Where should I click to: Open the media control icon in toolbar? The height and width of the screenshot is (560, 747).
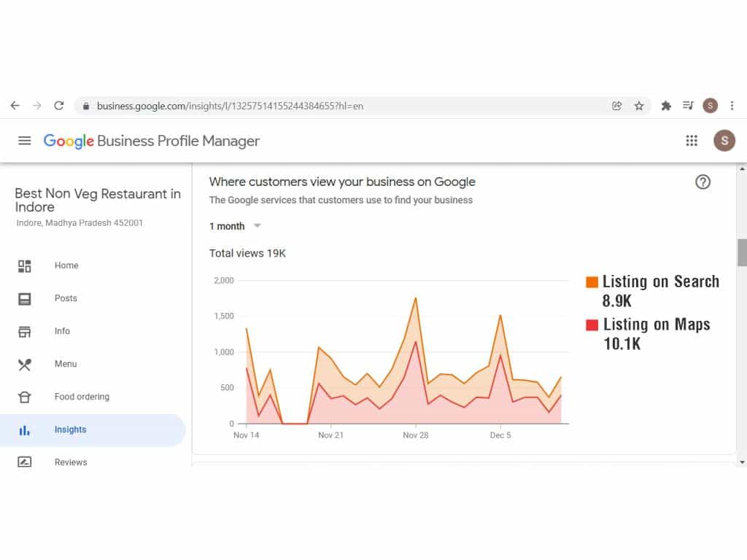(x=687, y=106)
